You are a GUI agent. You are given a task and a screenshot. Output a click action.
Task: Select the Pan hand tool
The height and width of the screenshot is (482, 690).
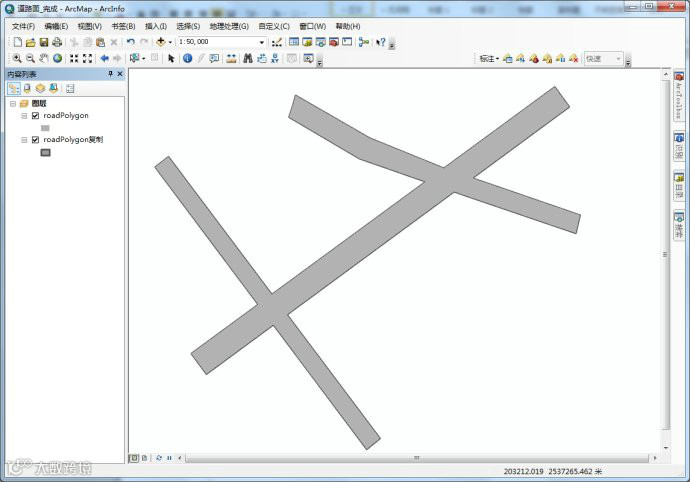tap(44, 58)
